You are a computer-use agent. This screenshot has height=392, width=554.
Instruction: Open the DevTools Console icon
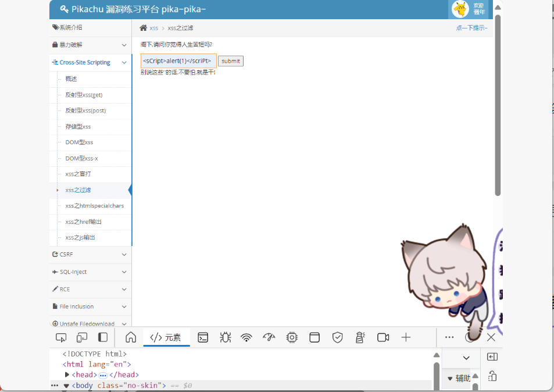(203, 337)
